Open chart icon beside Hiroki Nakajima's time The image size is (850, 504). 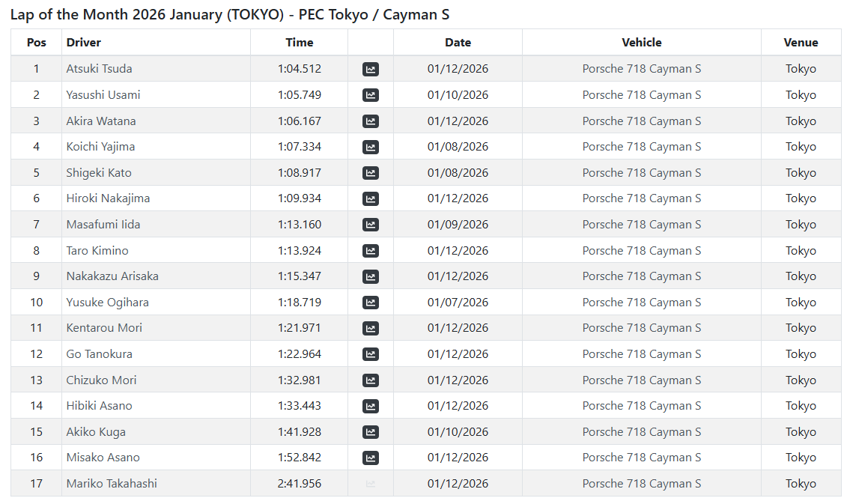[x=370, y=198]
